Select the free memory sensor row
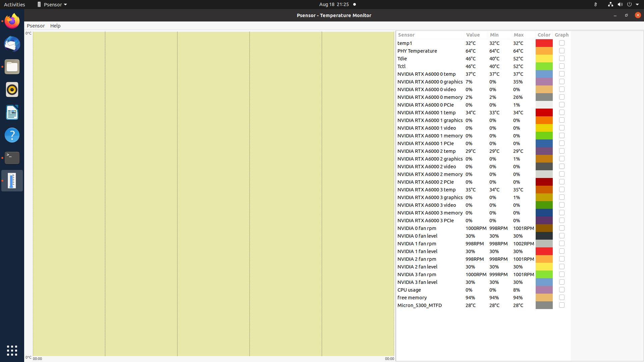 (483, 297)
